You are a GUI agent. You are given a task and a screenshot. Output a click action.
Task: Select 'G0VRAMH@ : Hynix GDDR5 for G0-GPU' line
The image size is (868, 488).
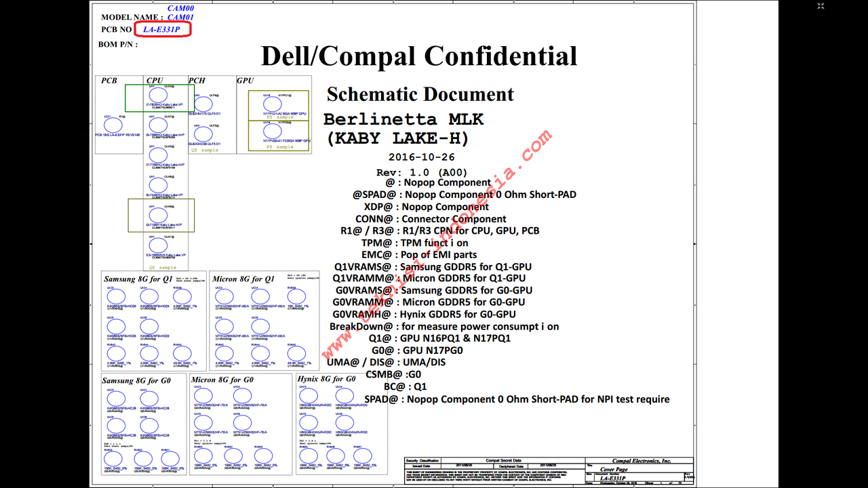[x=424, y=314]
